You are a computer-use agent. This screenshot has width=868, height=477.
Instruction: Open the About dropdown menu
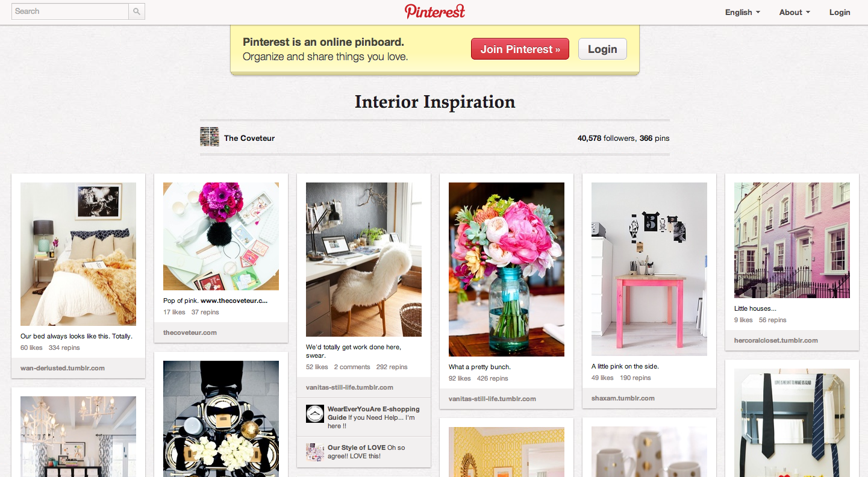pyautogui.click(x=795, y=12)
